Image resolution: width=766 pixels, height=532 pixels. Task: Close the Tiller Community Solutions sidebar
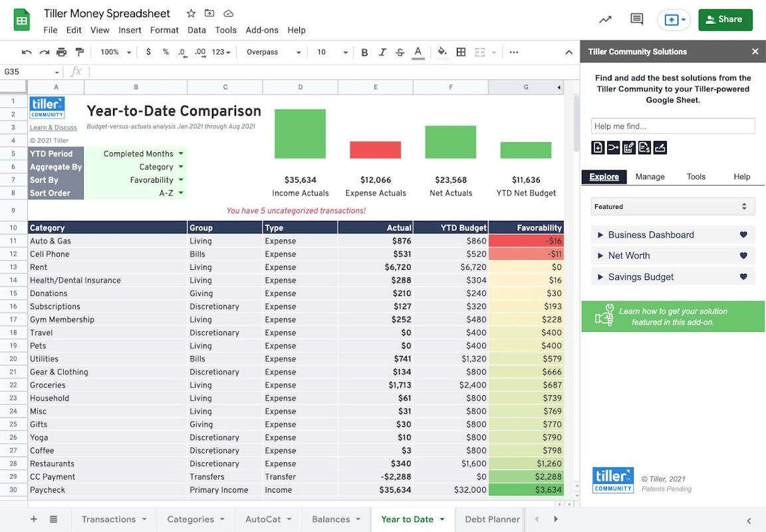coord(755,51)
